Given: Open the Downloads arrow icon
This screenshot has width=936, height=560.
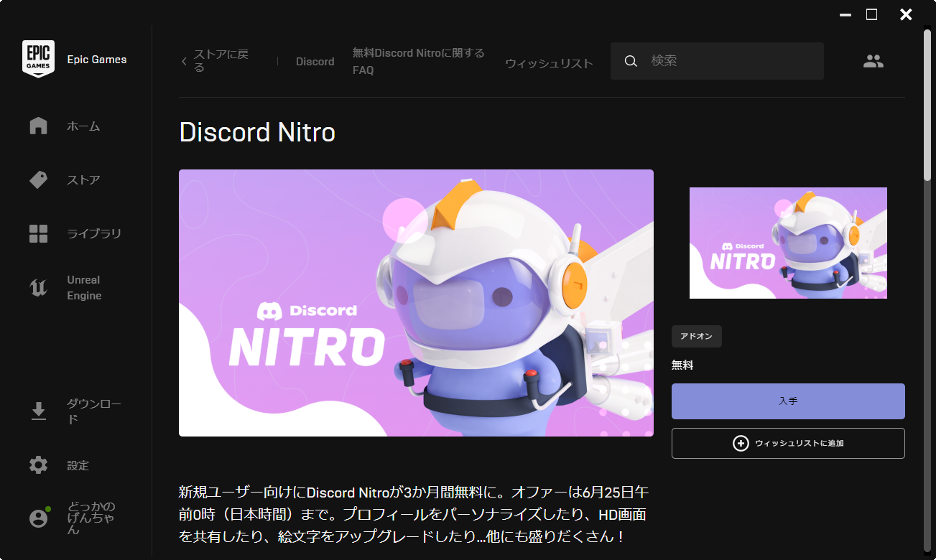Looking at the screenshot, I should tap(38, 411).
